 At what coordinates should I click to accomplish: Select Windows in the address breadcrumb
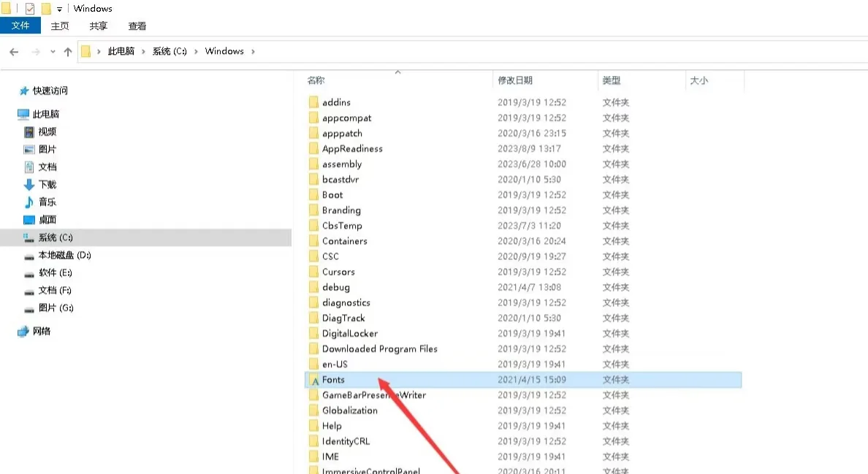pos(224,51)
